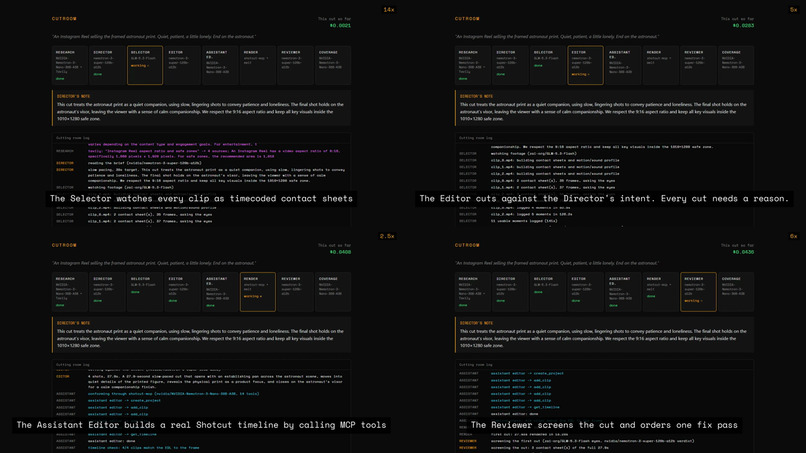Click the 'assistant editor -> create_project' log line in $0.0436 panel
Image resolution: width=806 pixels, height=453 pixels.
527,373
